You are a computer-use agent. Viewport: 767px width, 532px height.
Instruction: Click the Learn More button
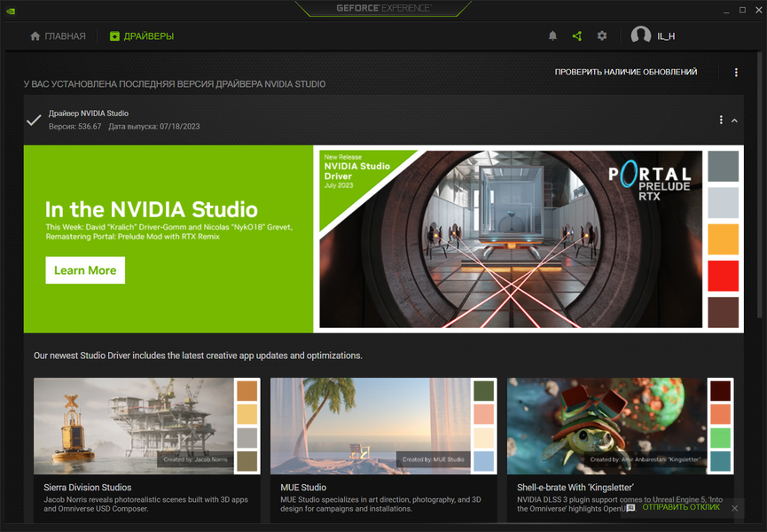(85, 270)
